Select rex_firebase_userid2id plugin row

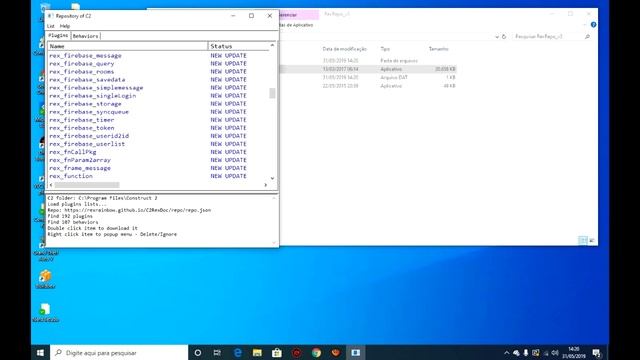(158, 136)
